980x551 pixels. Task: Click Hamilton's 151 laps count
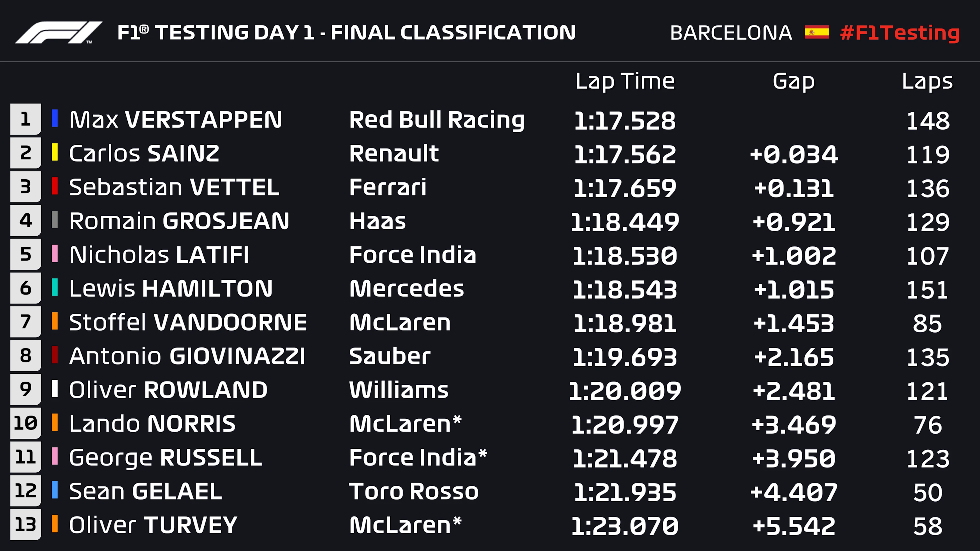tap(927, 290)
